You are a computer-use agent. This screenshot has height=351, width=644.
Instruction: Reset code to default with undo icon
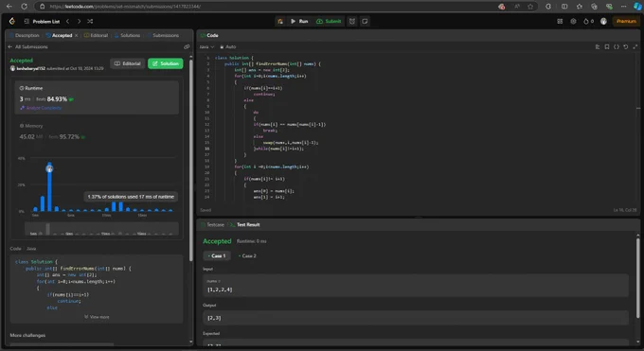pyautogui.click(x=625, y=46)
